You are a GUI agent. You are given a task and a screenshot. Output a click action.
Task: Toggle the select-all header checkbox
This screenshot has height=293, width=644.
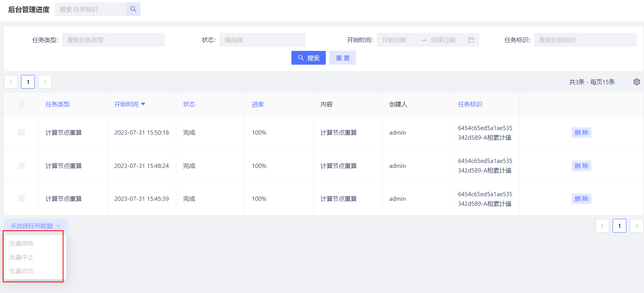point(21,104)
